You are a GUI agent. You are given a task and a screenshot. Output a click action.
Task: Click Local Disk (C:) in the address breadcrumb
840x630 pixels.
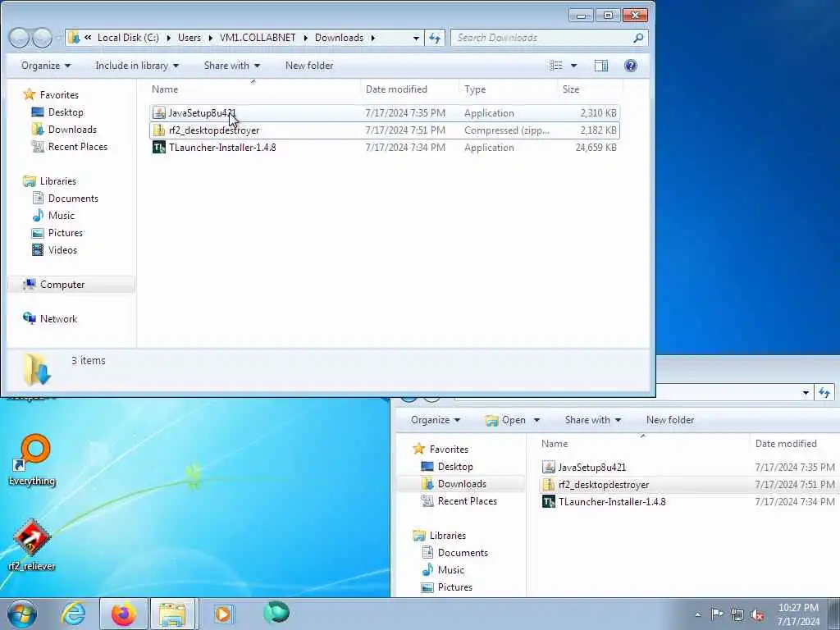[x=128, y=38]
